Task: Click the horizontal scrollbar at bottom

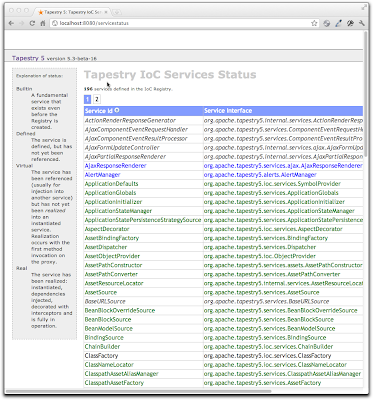Action: [x=138, y=391]
